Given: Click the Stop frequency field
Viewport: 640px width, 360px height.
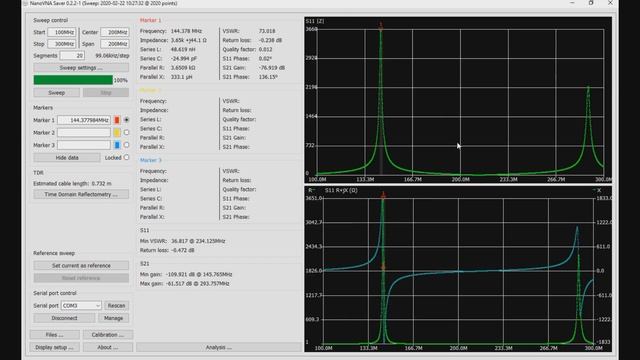Looking at the screenshot, I should click(62, 44).
